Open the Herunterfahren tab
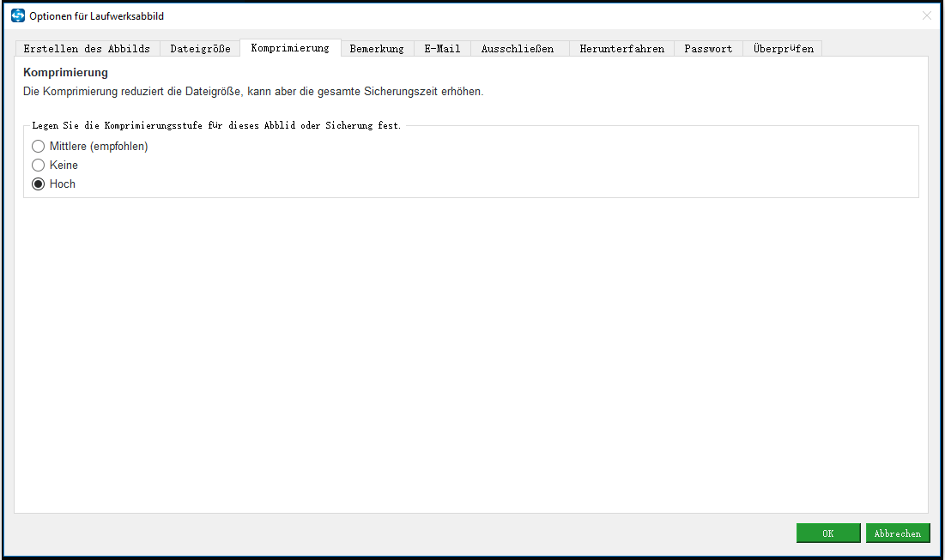The image size is (945, 560). coord(621,49)
